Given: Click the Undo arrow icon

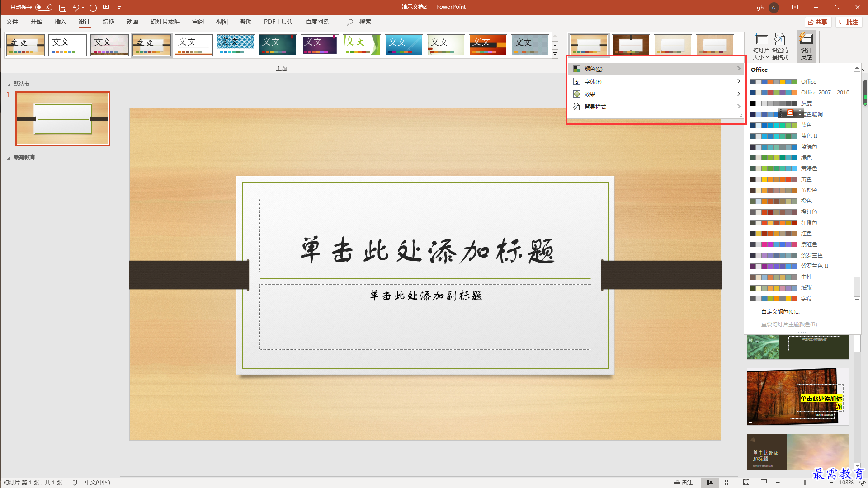Looking at the screenshot, I should pyautogui.click(x=75, y=8).
